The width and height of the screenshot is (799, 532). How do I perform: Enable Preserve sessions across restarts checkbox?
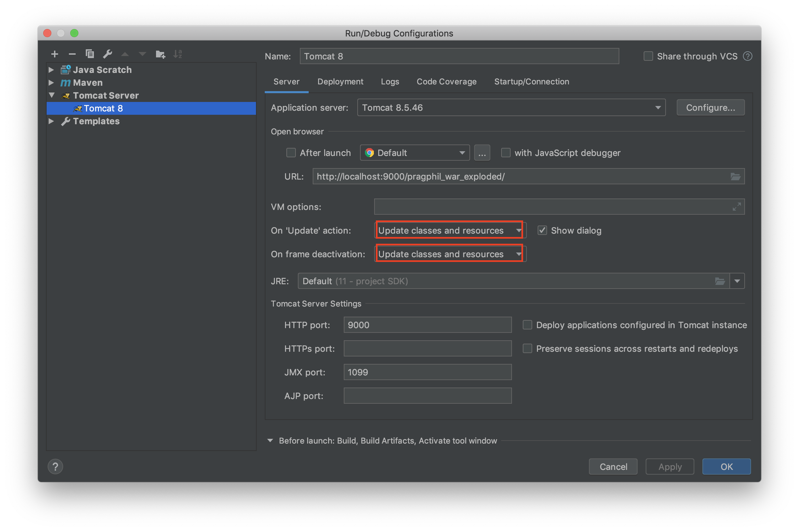[527, 349]
